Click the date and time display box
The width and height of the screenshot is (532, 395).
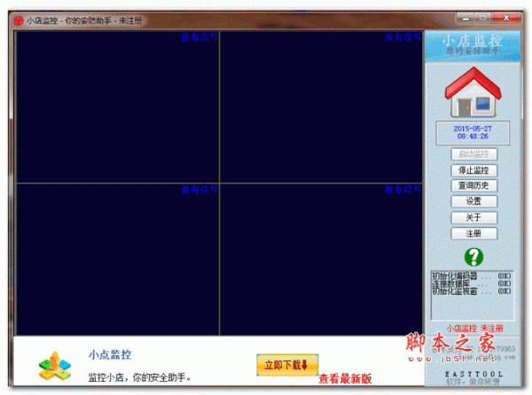pyautogui.click(x=473, y=133)
